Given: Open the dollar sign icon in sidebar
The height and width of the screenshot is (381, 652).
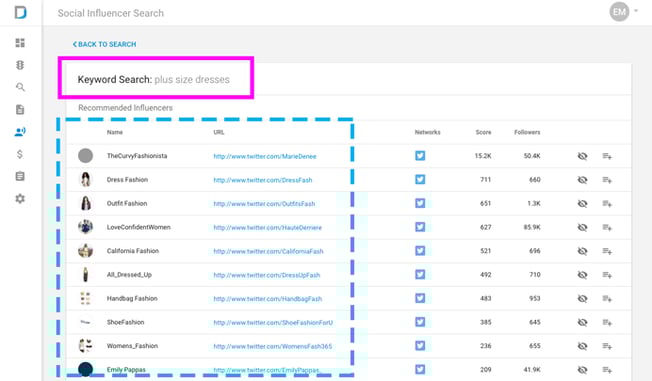Looking at the screenshot, I should pyautogui.click(x=20, y=154).
